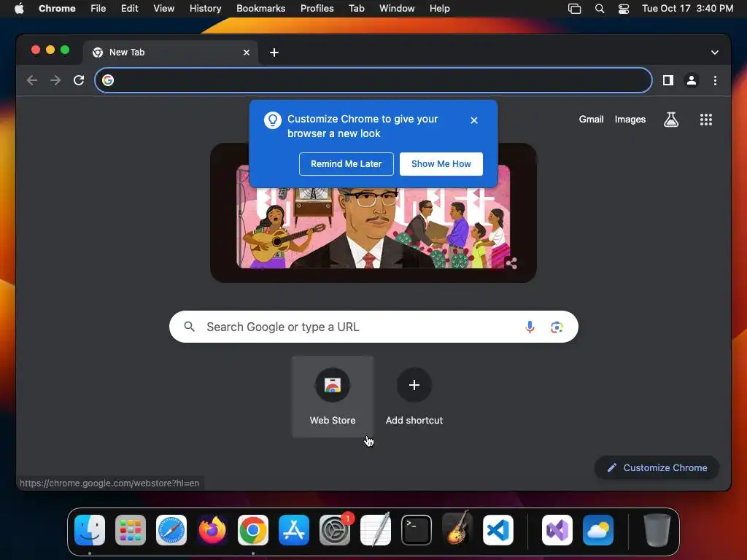Open Search Labs flask icon
Viewport: 747px width, 560px height.
(x=671, y=120)
